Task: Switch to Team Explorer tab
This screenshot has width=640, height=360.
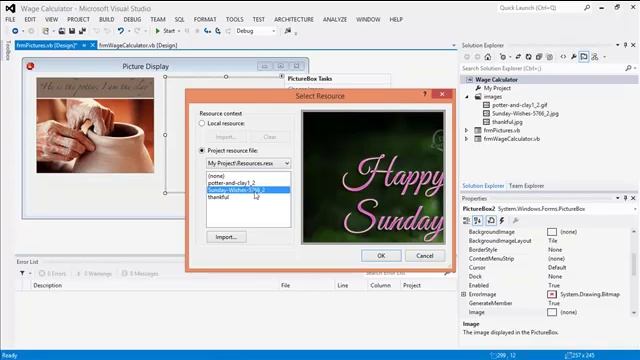Action: point(526,186)
